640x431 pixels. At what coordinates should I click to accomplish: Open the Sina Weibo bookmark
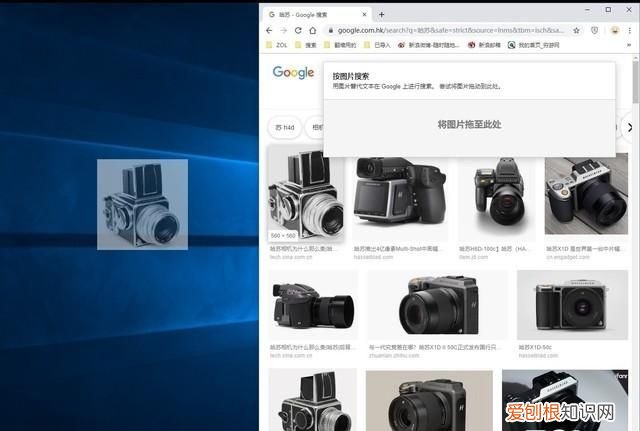pos(429,45)
